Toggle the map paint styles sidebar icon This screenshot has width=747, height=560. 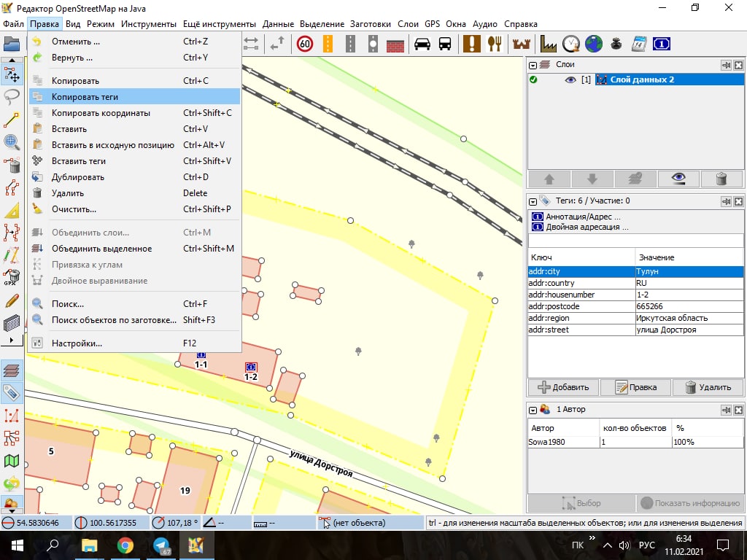[x=12, y=461]
